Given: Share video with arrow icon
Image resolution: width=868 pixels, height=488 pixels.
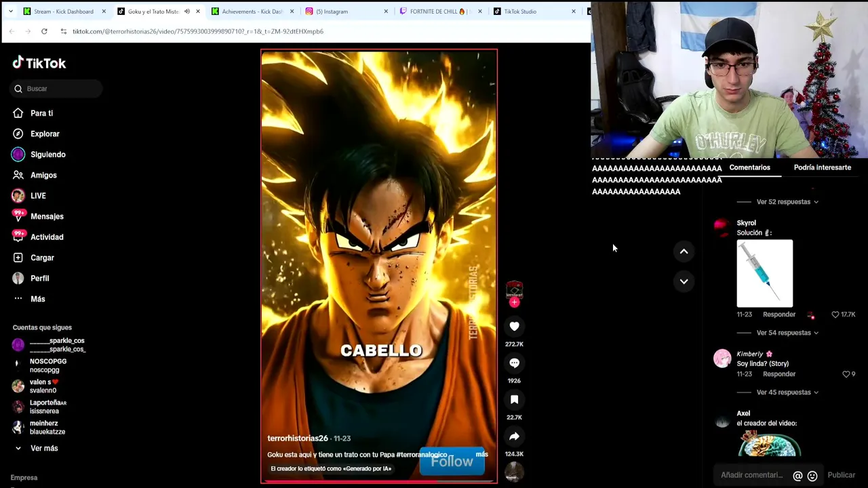Looking at the screenshot, I should click(x=514, y=436).
